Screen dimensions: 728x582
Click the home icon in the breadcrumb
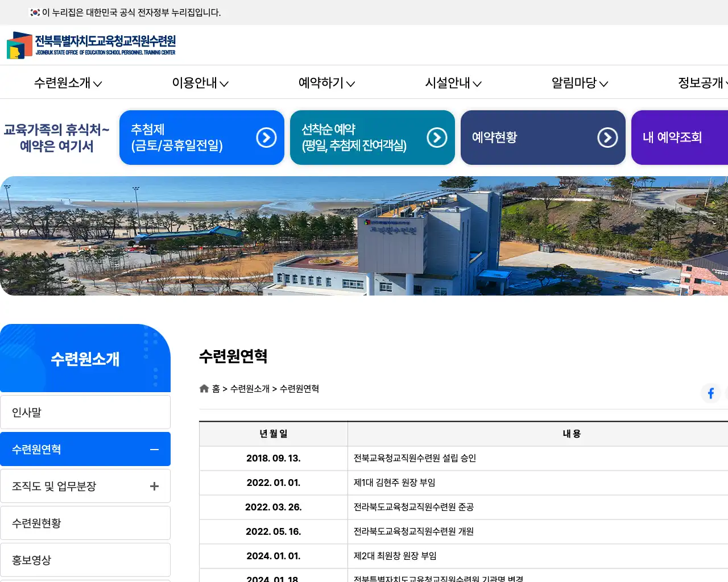tap(204, 388)
